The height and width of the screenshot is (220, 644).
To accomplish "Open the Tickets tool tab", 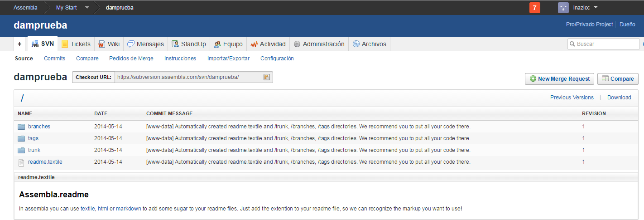I will tap(76, 44).
